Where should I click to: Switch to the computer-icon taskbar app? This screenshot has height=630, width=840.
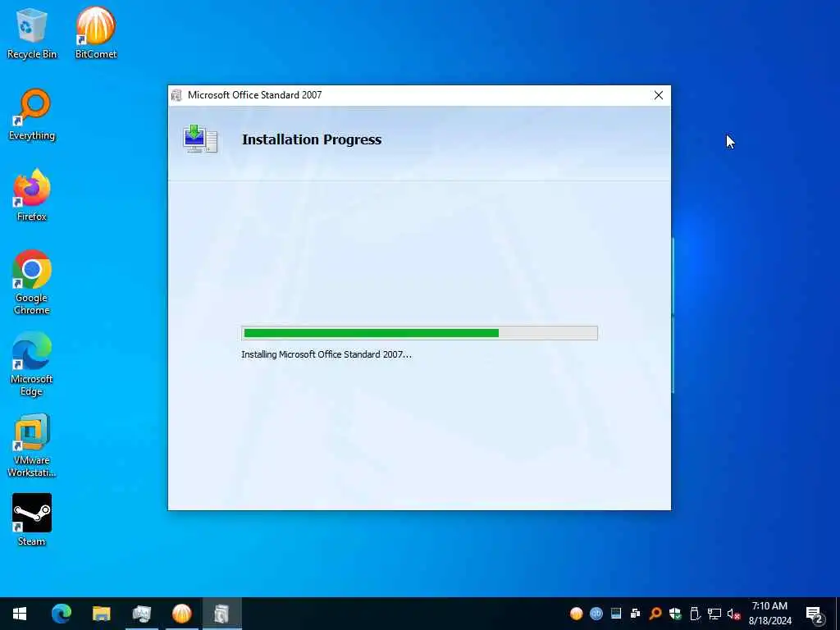(x=141, y=614)
